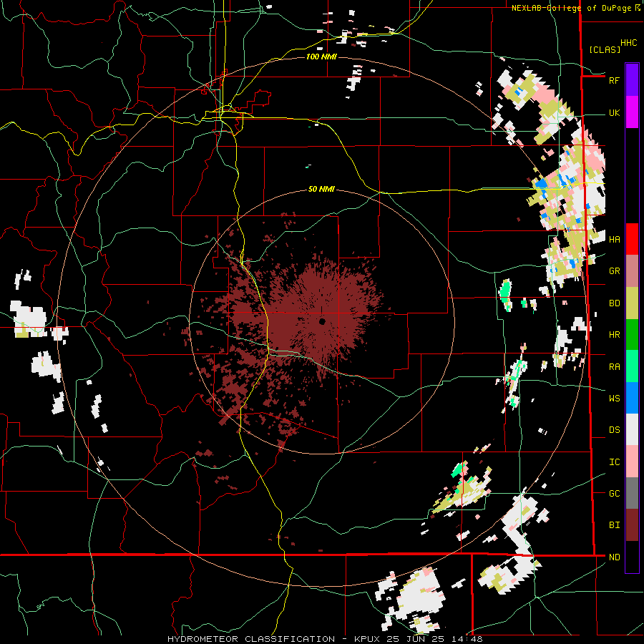
Task: Click the gray GC legend swatch
Action: (632, 493)
